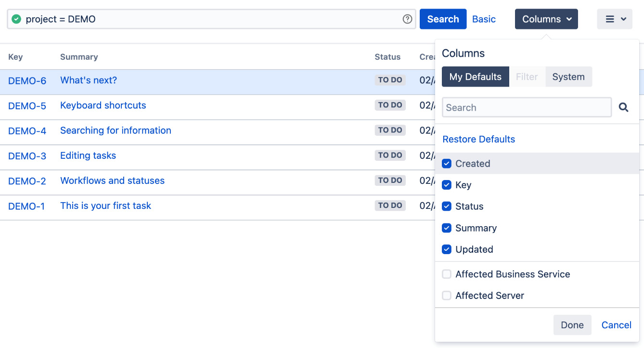644x348 pixels.
Task: Click the green JQL validation check icon
Action: coord(16,19)
